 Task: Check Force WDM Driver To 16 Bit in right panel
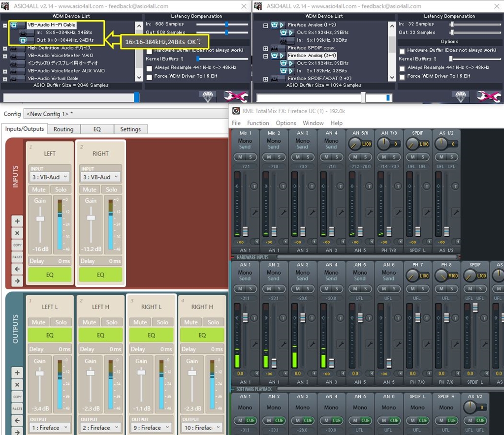pyautogui.click(x=403, y=76)
